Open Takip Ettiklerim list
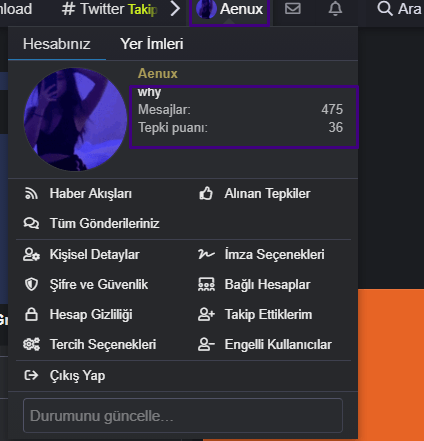The image size is (424, 441). point(268,315)
